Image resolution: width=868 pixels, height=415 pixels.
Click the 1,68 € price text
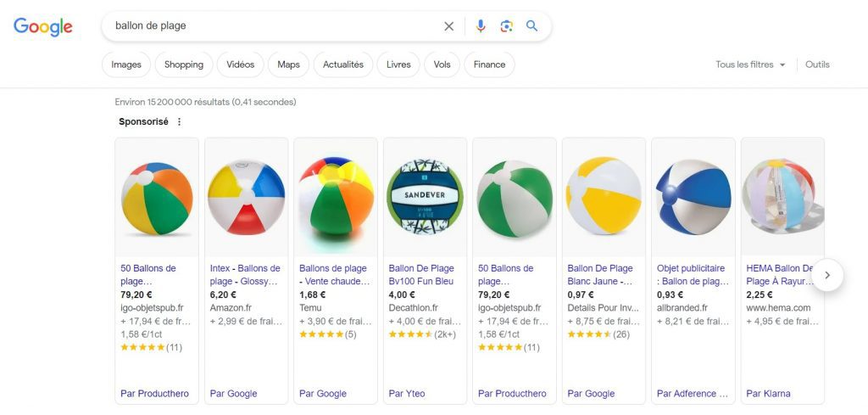click(x=313, y=294)
